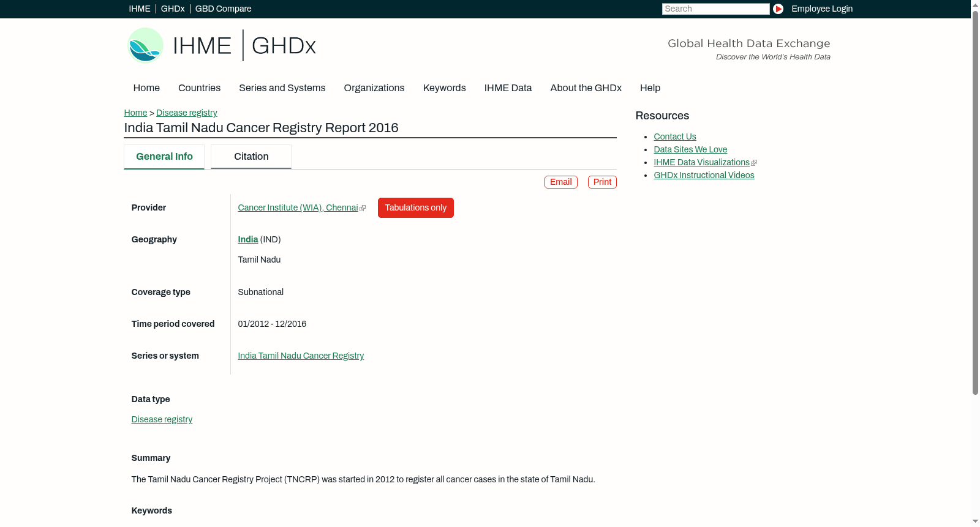This screenshot has width=980, height=527.
Task: Open IHME Data Visualizations link
Action: (x=701, y=163)
